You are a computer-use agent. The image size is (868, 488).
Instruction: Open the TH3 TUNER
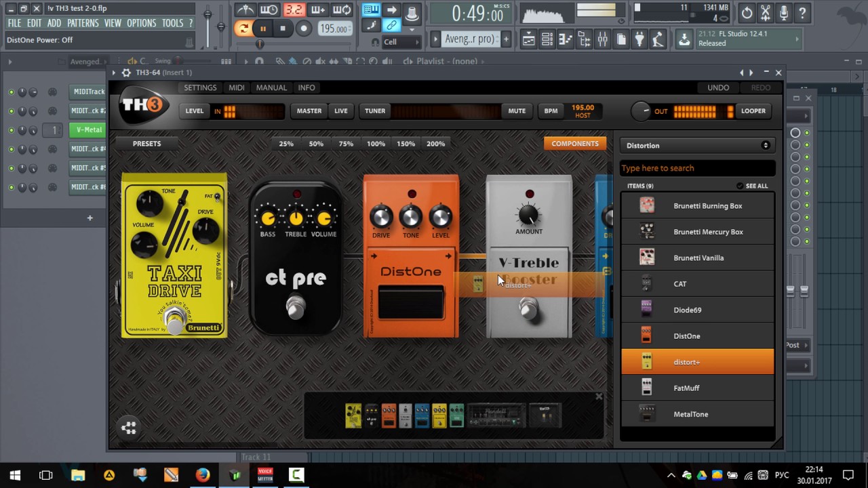(375, 111)
